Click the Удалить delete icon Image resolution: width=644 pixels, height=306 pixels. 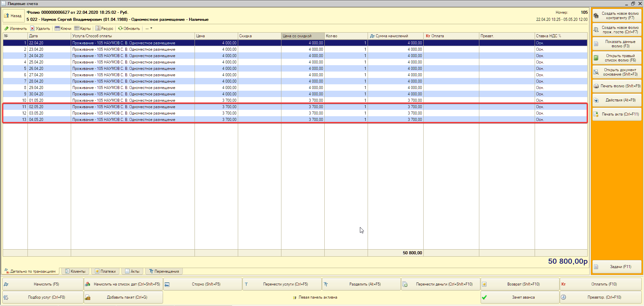tap(32, 29)
